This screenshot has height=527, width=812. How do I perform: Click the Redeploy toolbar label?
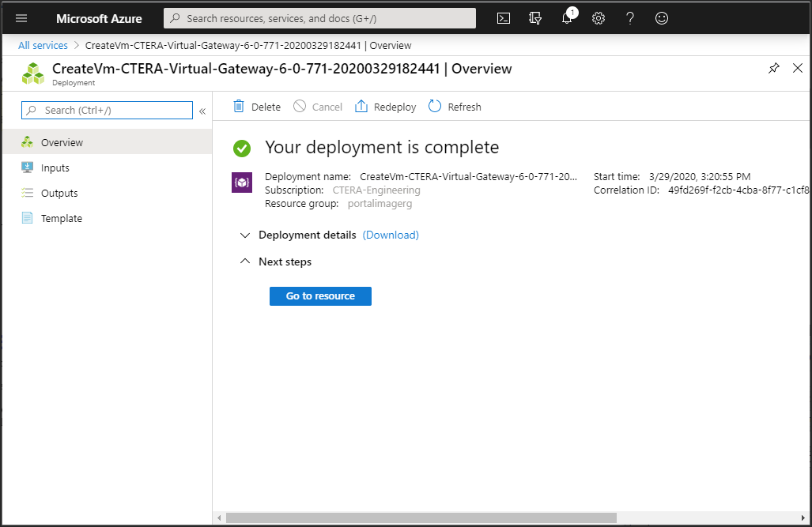point(395,107)
